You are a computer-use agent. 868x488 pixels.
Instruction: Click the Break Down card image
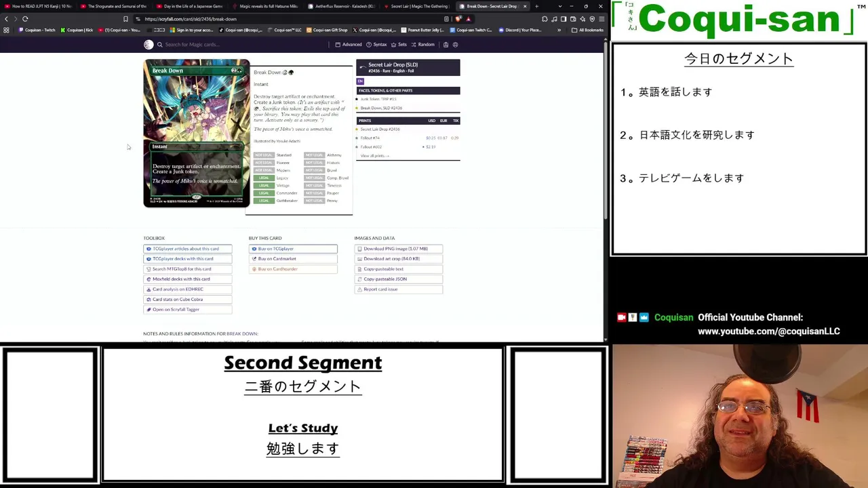pos(196,133)
